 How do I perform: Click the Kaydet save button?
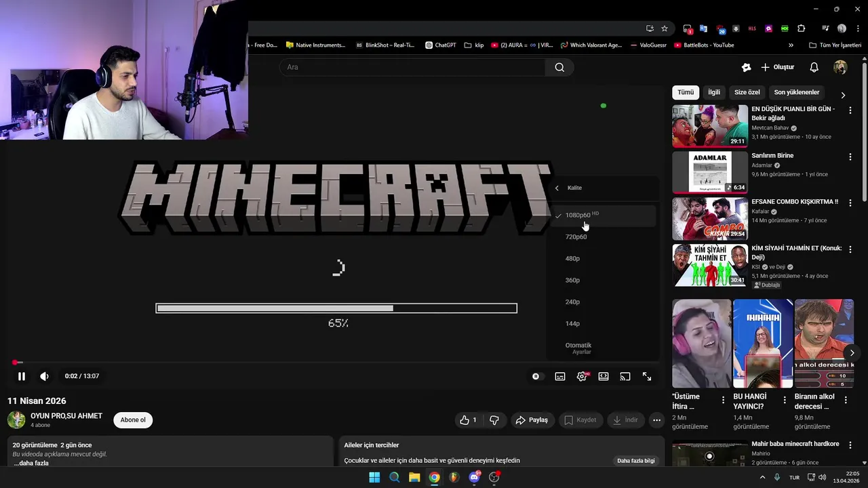(x=580, y=420)
